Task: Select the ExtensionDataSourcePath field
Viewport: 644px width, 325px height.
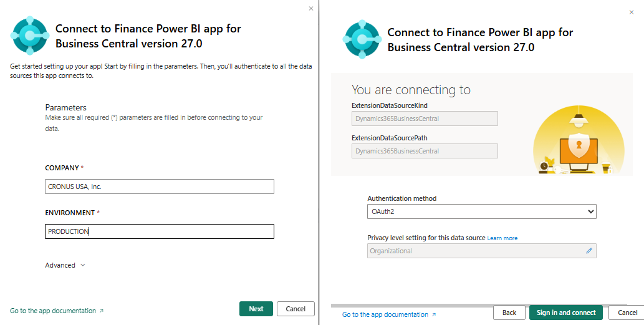Action: (424, 151)
